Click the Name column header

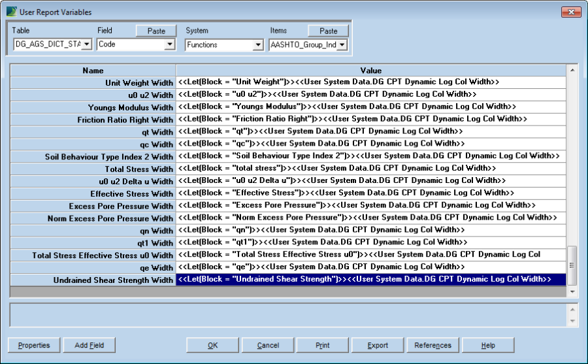[x=93, y=71]
